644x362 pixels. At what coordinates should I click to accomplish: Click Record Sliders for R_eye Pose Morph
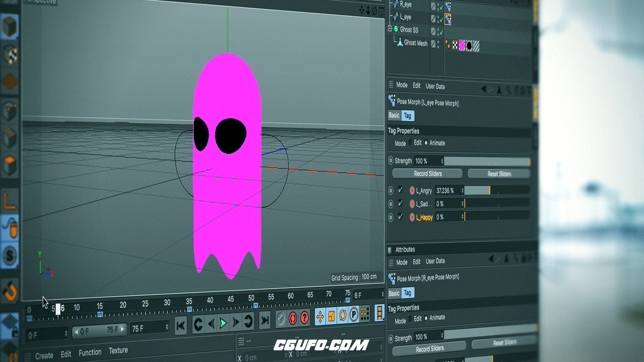coord(430,348)
